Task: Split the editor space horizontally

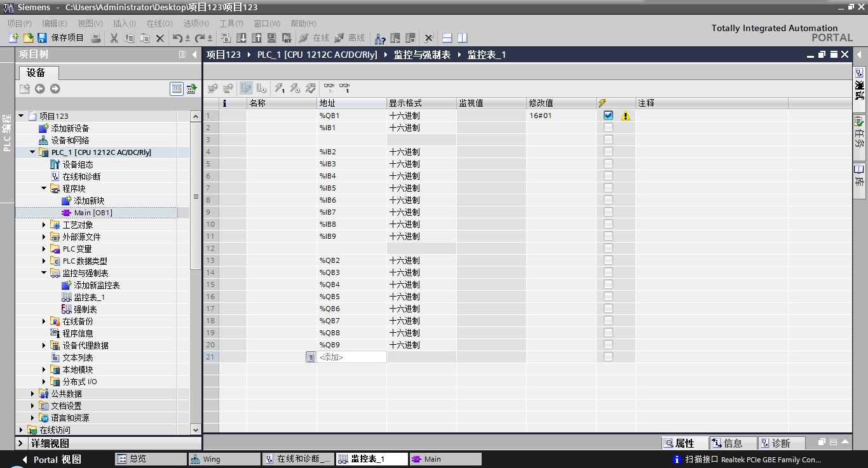Action: [447, 38]
